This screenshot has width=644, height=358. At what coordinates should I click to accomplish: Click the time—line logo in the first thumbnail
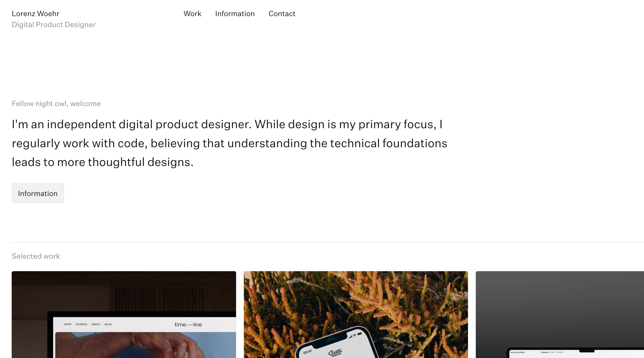(x=188, y=324)
